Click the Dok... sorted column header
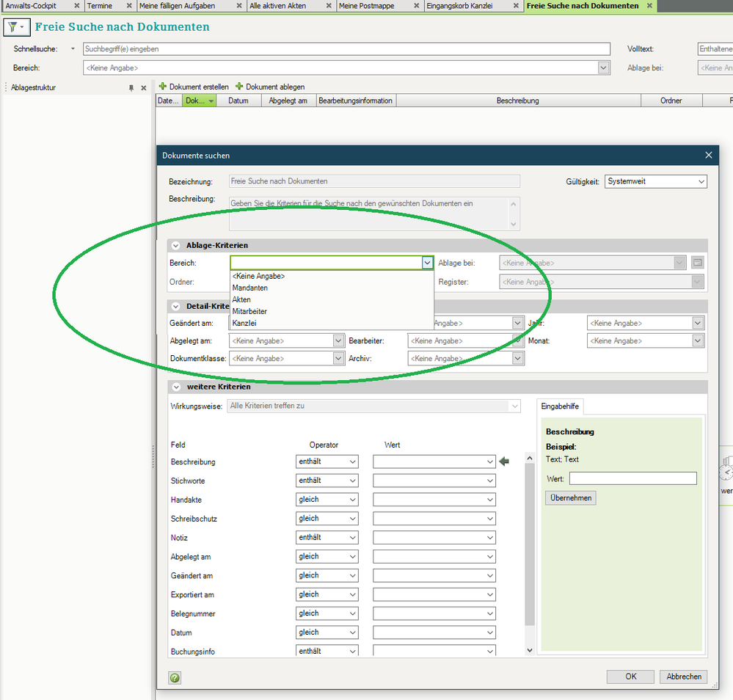Image resolution: width=733 pixels, height=700 pixels. pyautogui.click(x=199, y=101)
